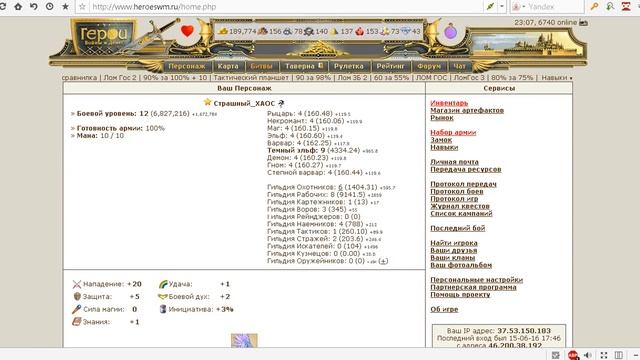The width and height of the screenshot is (640, 360).
Task: Open Передача ресурсов link
Action: (466, 169)
